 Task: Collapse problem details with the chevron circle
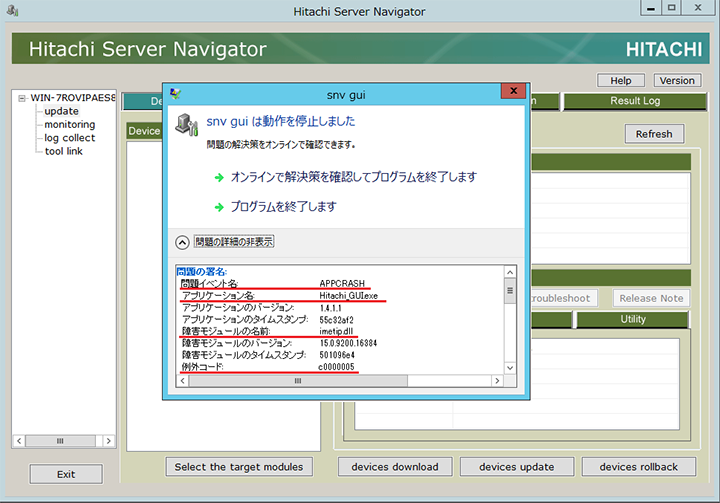pyautogui.click(x=182, y=242)
